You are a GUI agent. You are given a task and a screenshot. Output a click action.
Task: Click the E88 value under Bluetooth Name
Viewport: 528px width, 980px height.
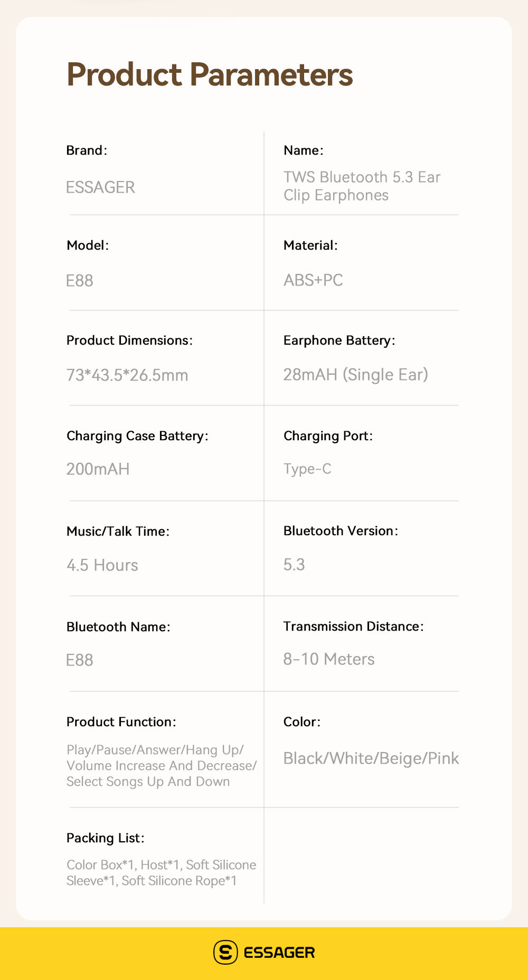[80, 660]
